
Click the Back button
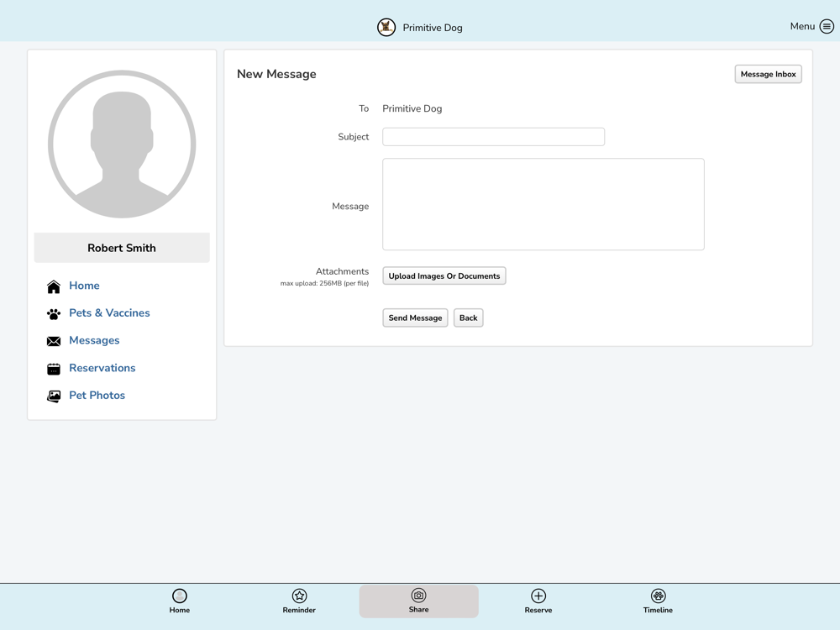[x=468, y=318]
